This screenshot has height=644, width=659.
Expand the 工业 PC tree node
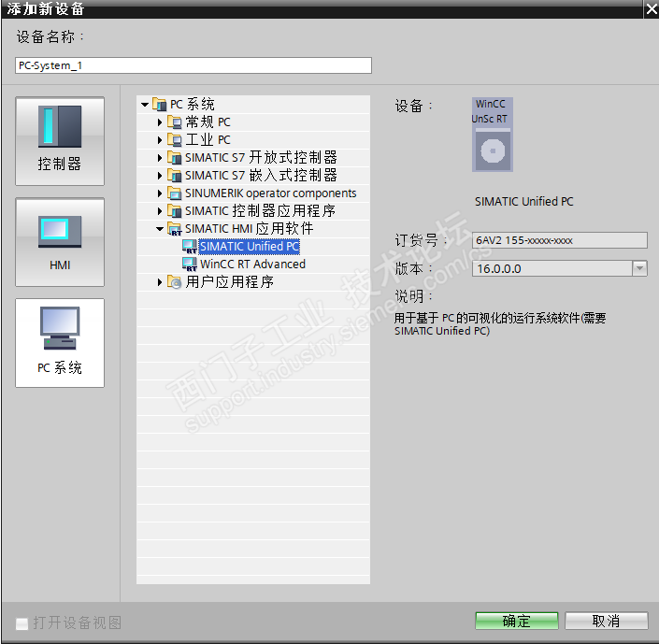pos(160,140)
